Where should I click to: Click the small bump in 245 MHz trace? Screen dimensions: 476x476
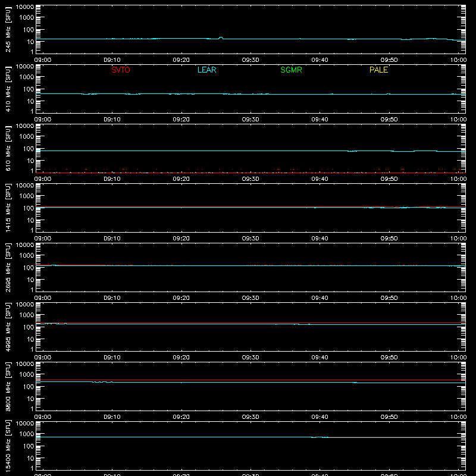221,38
